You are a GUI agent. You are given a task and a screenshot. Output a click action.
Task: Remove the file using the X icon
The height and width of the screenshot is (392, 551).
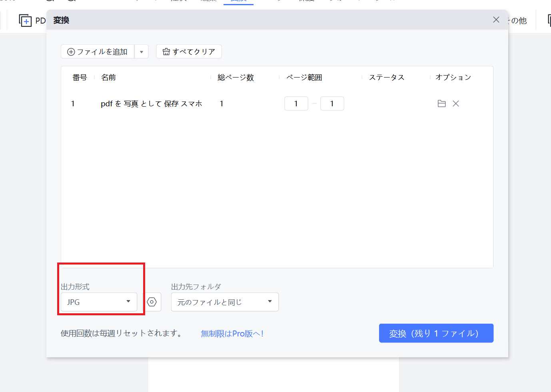pos(456,103)
